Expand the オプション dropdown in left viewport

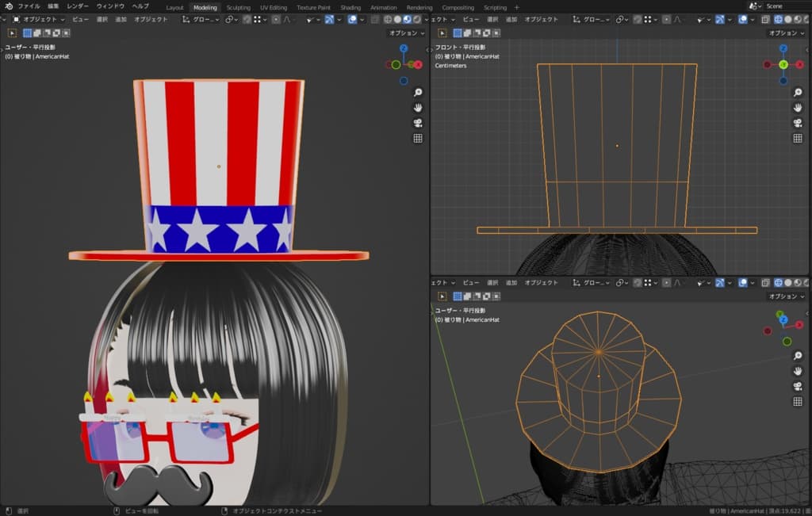405,33
